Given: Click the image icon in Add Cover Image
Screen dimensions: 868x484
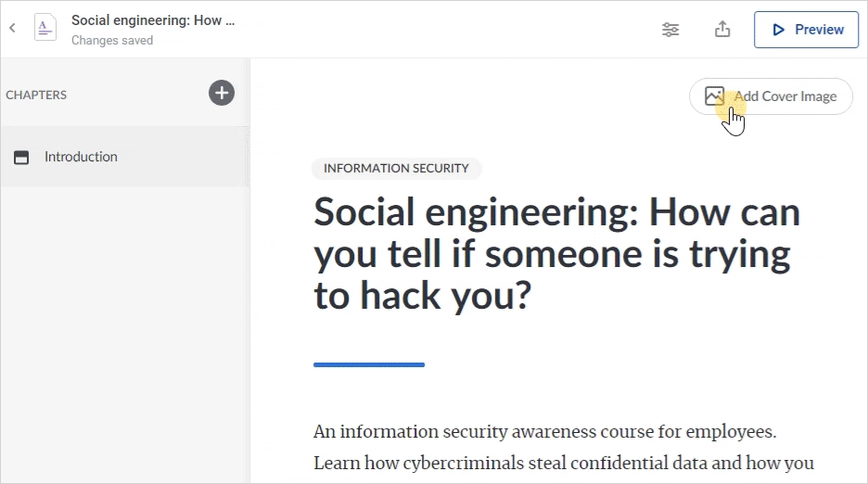Looking at the screenshot, I should click(x=714, y=96).
